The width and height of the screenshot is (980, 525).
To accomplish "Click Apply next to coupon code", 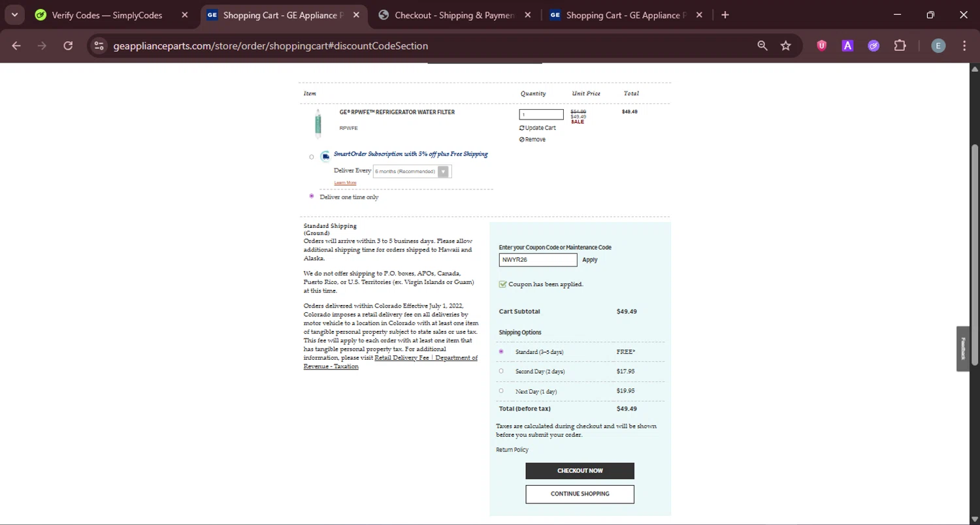I will click(x=590, y=260).
